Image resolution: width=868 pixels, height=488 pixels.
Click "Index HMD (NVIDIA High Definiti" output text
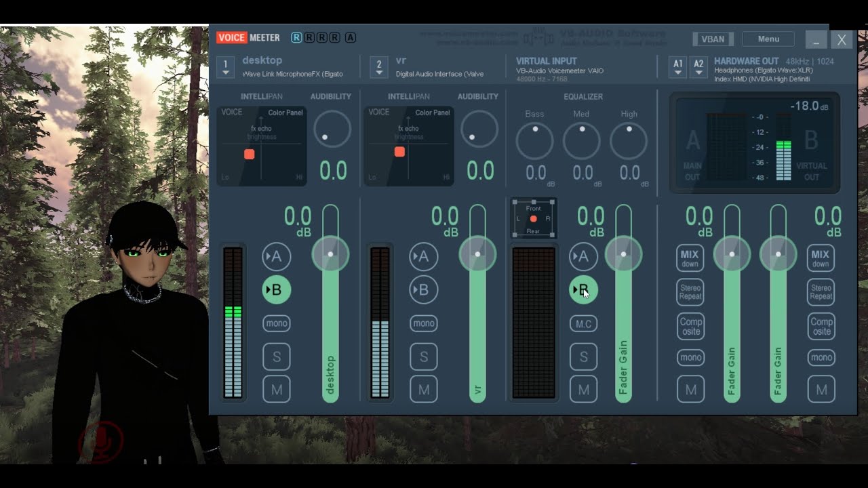pyautogui.click(x=762, y=79)
